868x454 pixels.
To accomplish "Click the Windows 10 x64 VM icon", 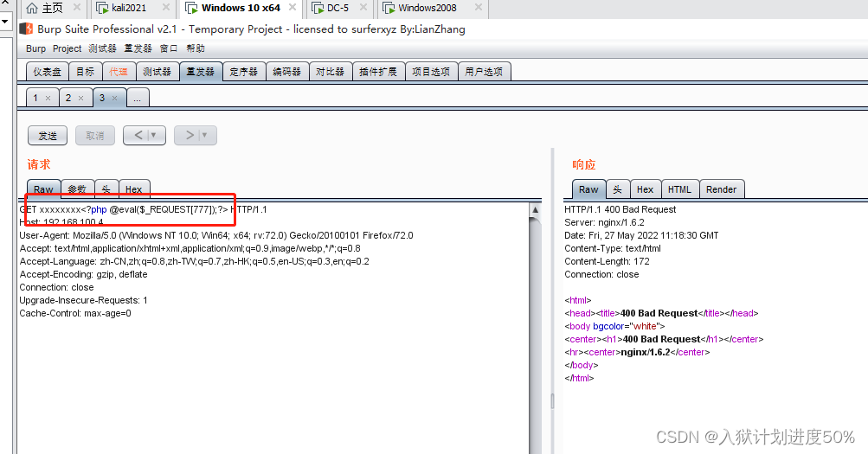I will click(x=191, y=9).
